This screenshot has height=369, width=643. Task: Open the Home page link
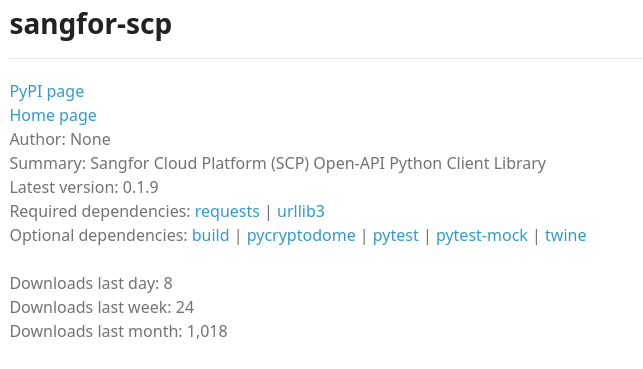click(53, 116)
